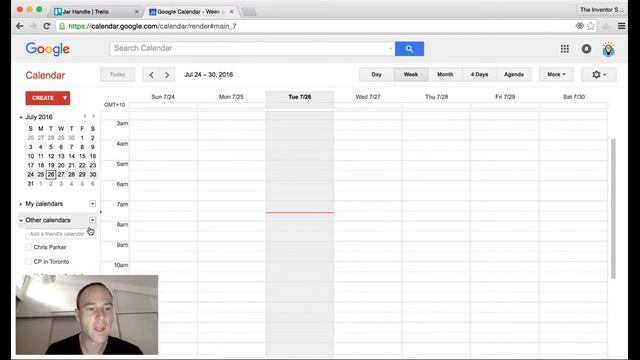Select July 31 in mini calendar
Image resolution: width=640 pixels, height=360 pixels.
click(x=31, y=184)
